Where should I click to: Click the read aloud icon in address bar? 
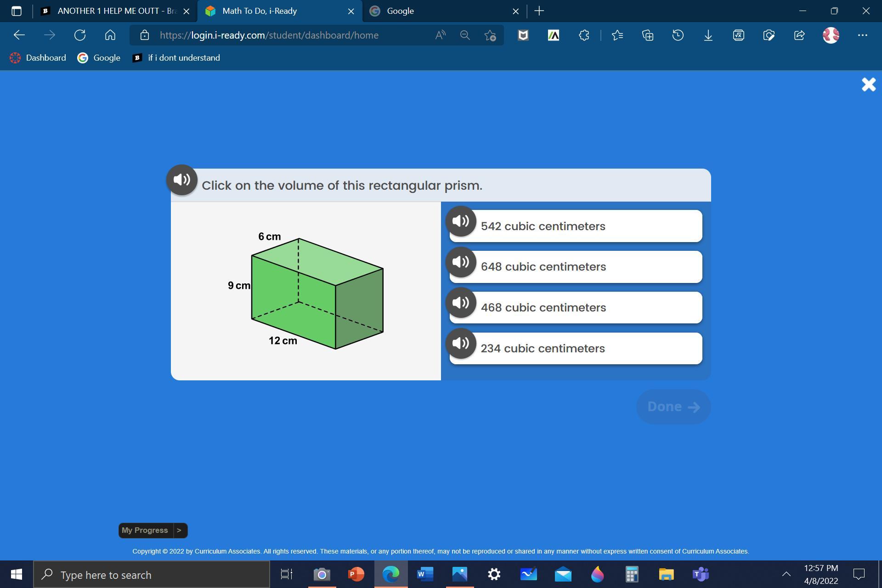[440, 35]
